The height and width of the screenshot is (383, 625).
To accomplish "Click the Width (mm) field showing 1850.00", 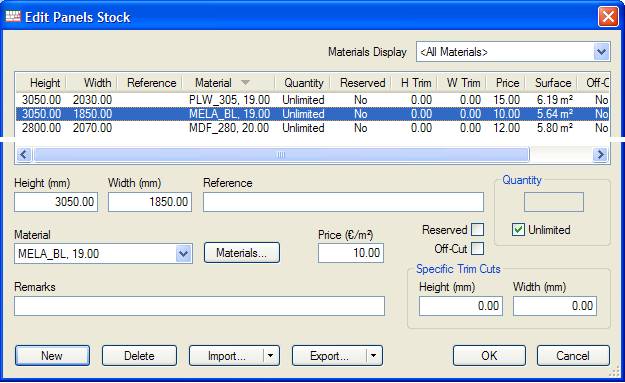I will pos(150,202).
